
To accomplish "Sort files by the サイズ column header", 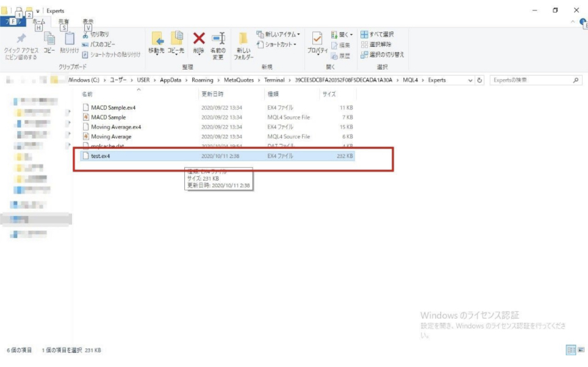I will click(x=329, y=95).
